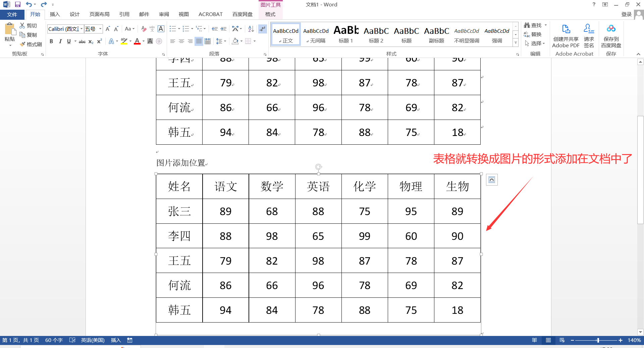
Task: Toggle show/hide paragraph marks
Action: 262,29
